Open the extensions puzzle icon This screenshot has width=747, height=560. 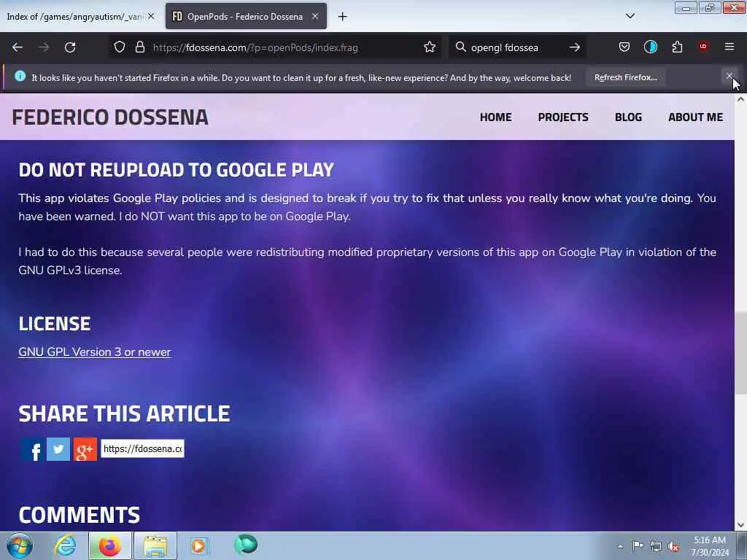pos(677,47)
